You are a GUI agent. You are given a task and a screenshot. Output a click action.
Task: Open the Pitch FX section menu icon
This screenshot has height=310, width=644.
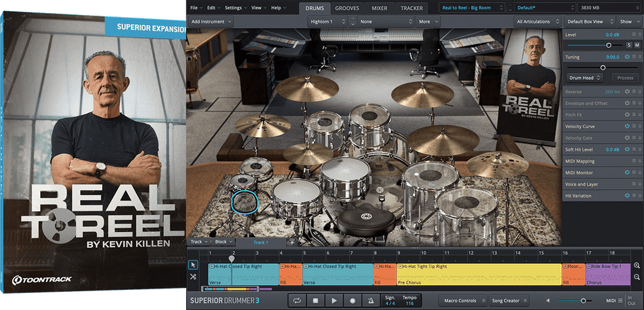coord(634,114)
